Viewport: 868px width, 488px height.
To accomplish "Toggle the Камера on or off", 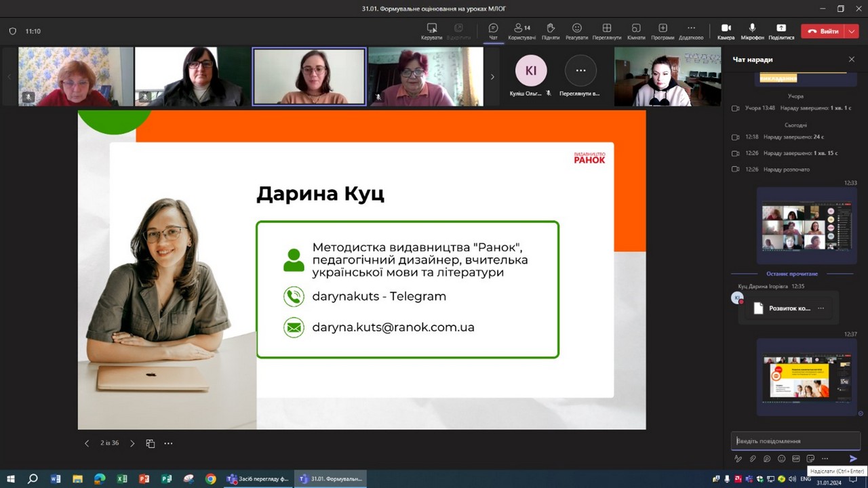I will click(x=726, y=31).
